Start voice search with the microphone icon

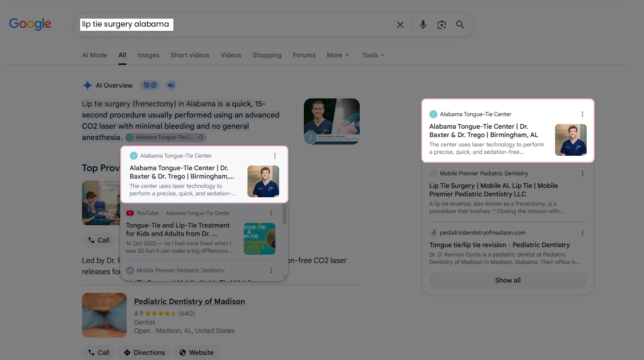tap(423, 25)
